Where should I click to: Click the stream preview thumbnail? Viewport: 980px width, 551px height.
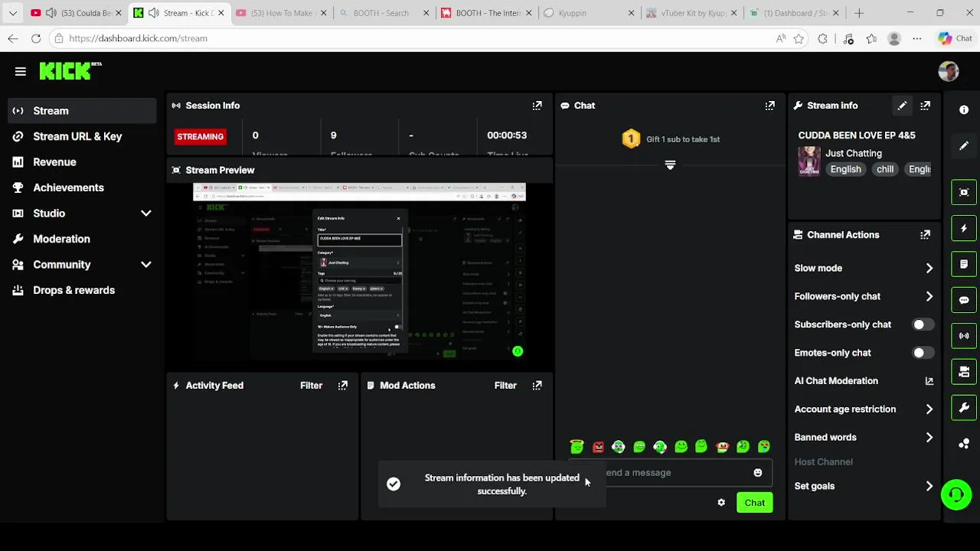(x=359, y=270)
